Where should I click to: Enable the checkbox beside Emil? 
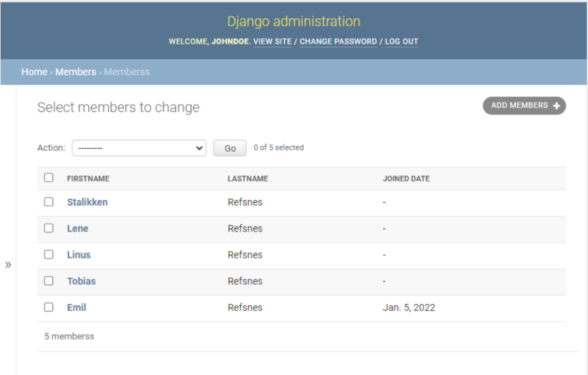(x=49, y=307)
